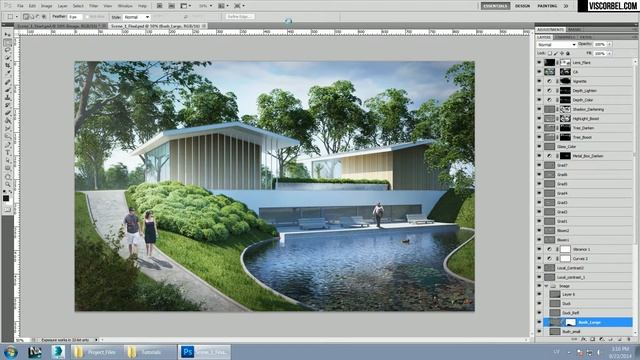The height and width of the screenshot is (360, 640).
Task: Click the Opacity value field
Action: 600,44
